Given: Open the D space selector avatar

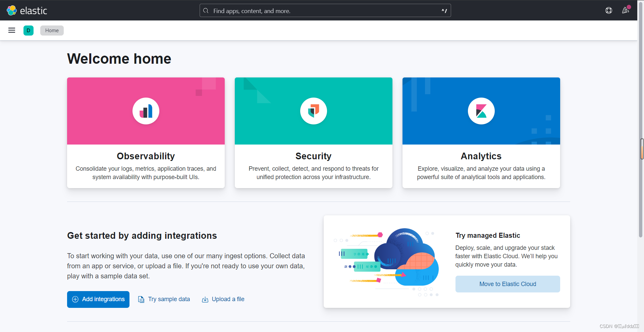Looking at the screenshot, I should pos(29,31).
